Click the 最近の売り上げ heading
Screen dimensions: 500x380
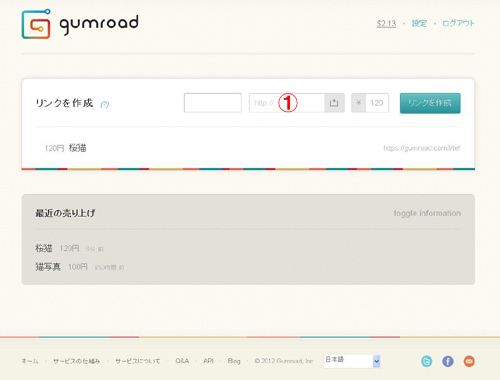click(65, 213)
